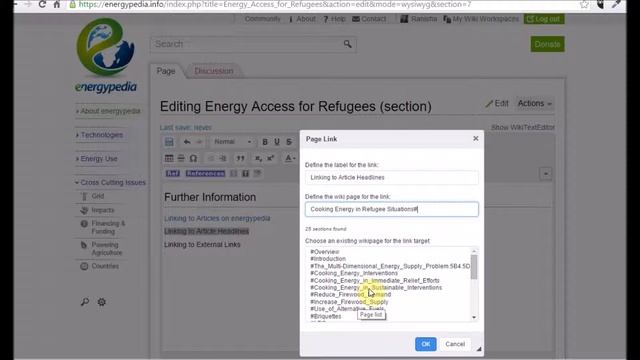Confirm the page link with OK
Screen dimensions: 640x360
[425, 344]
